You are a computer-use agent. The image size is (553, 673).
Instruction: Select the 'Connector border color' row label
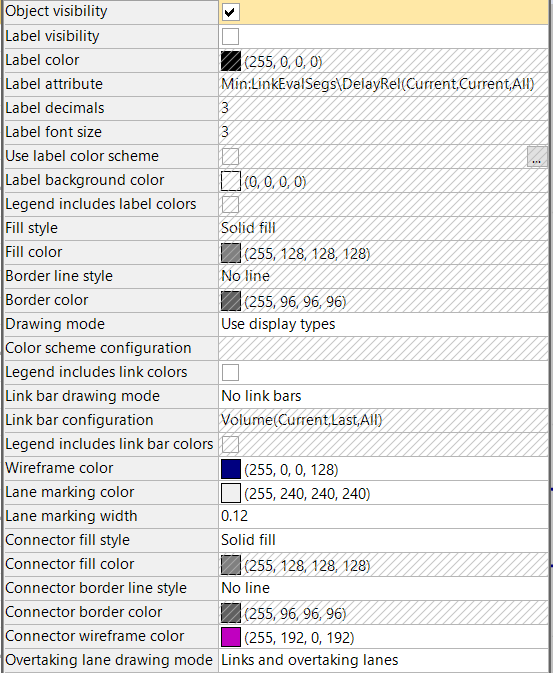pyautogui.click(x=84, y=612)
